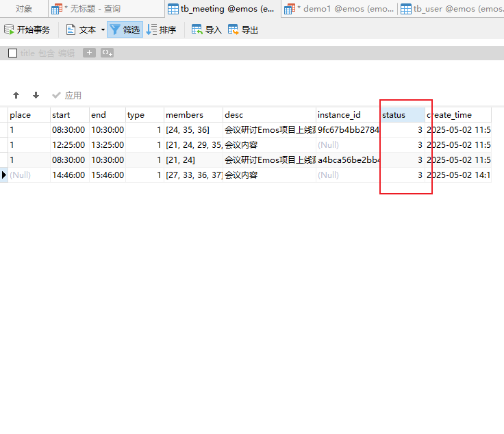Switch to the 无标题 - 查询 tab
The height and width of the screenshot is (434, 504).
pos(106,9)
